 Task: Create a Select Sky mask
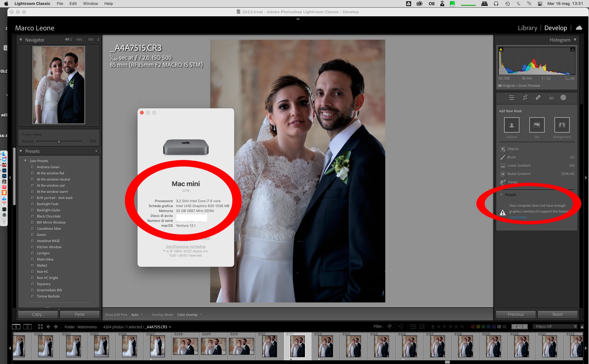537,125
